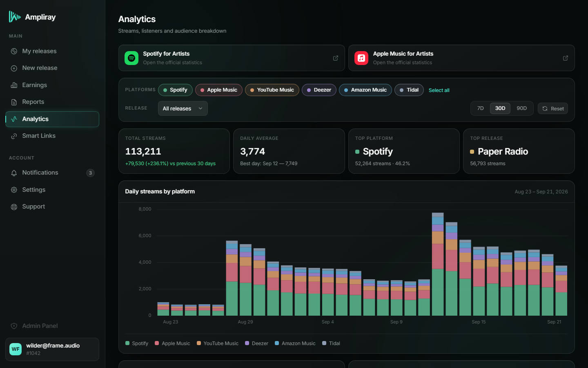This screenshot has width=588, height=368.
Task: Open the Reports menu item
Action: coord(52,102)
